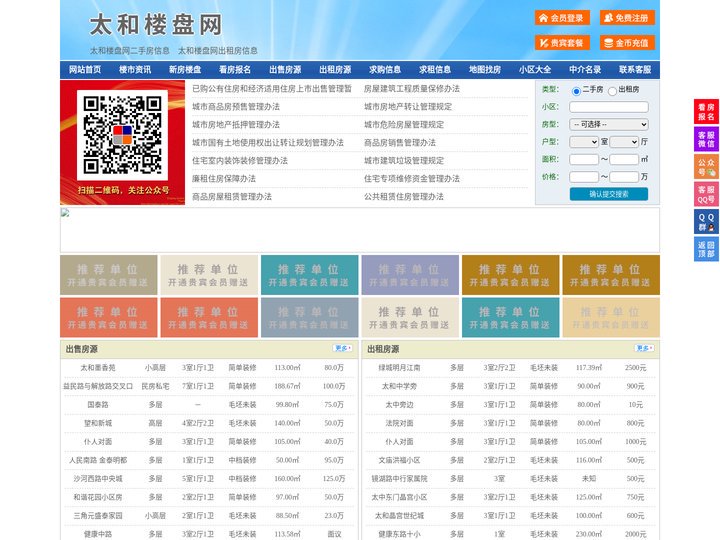Open the 文庙洪福小区 rental listing
This screenshot has height=540, width=720.
click(399, 460)
